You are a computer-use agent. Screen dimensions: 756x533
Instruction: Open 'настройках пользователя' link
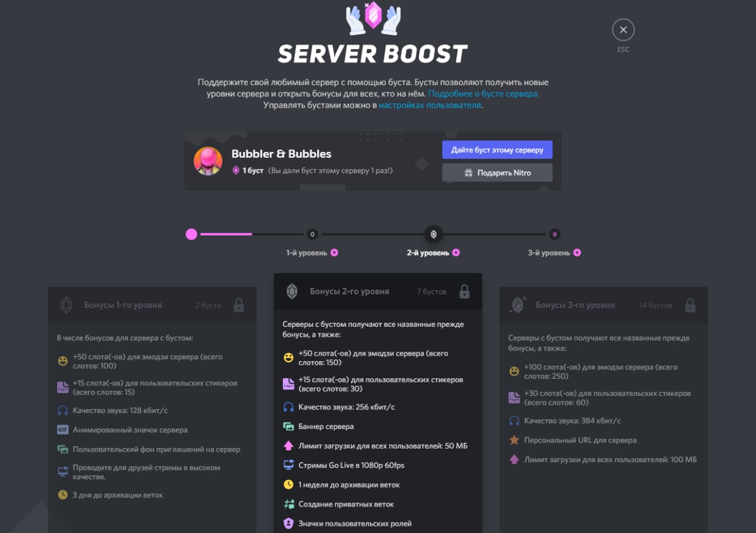pyautogui.click(x=430, y=105)
